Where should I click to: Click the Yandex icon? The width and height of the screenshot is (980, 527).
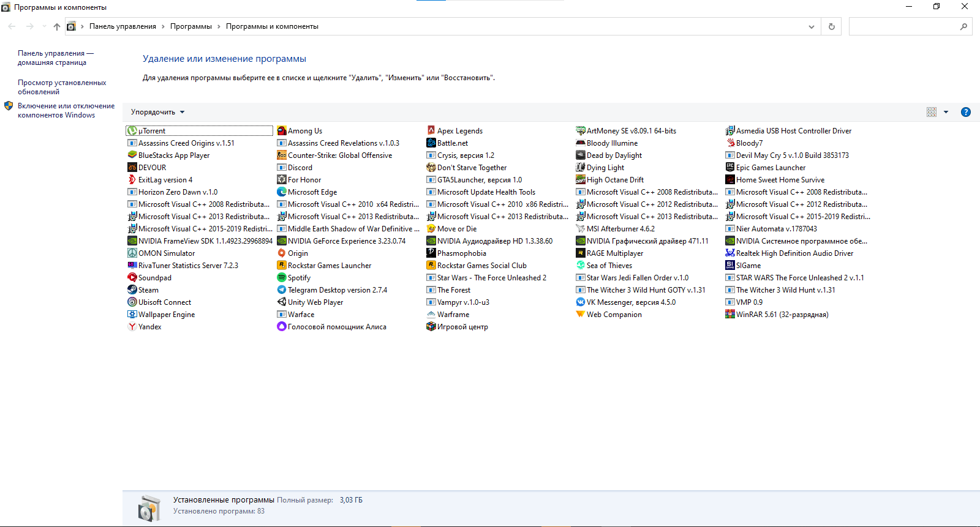tap(132, 327)
